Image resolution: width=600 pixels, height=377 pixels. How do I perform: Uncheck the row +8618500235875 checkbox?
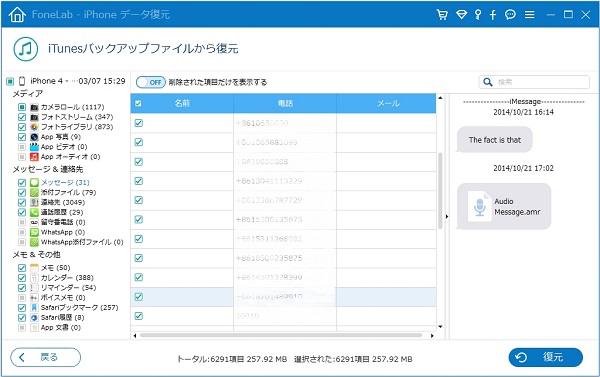[139, 258]
